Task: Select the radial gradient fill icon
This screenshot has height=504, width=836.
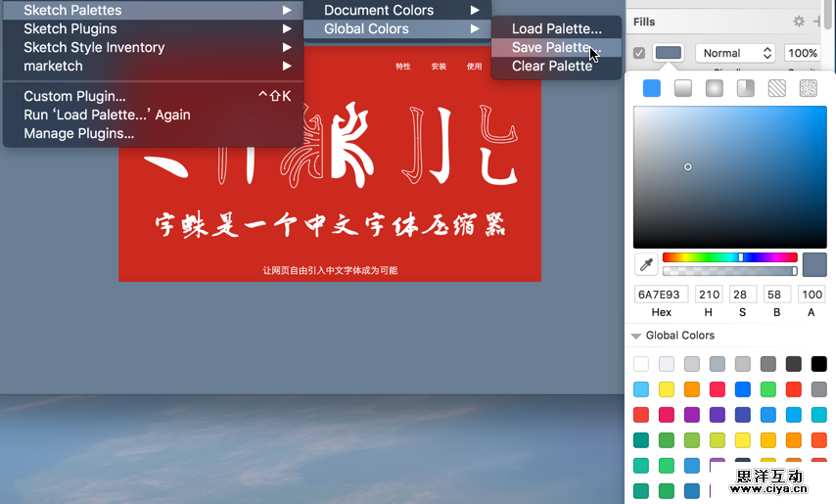Action: pos(715,88)
